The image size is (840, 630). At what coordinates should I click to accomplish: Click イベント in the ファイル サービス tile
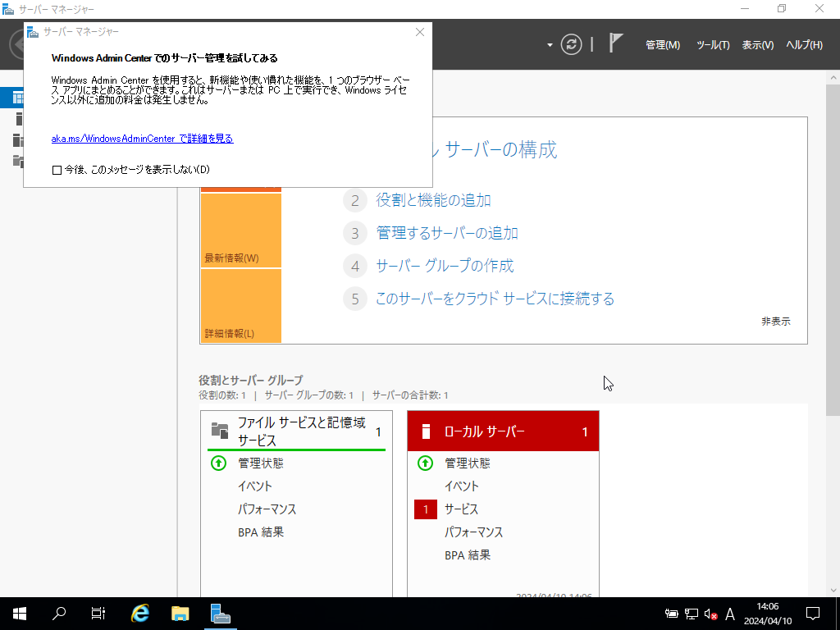[255, 486]
